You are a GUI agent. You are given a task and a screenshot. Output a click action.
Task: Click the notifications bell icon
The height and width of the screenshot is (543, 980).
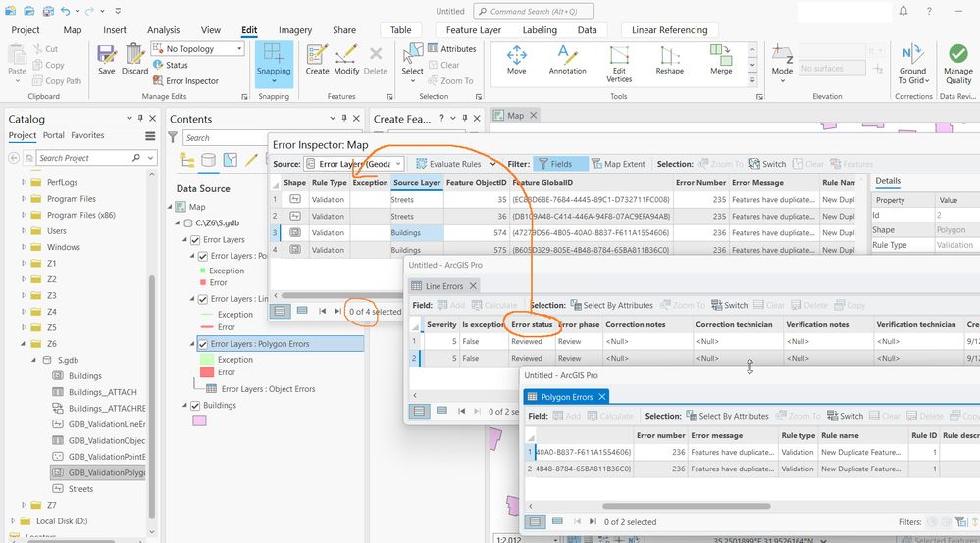tap(903, 11)
